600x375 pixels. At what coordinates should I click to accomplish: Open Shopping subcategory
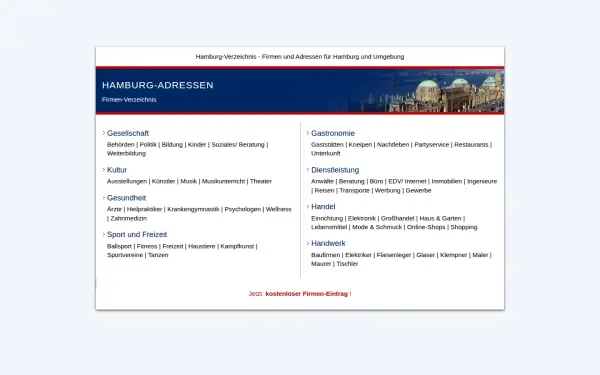pyautogui.click(x=464, y=227)
